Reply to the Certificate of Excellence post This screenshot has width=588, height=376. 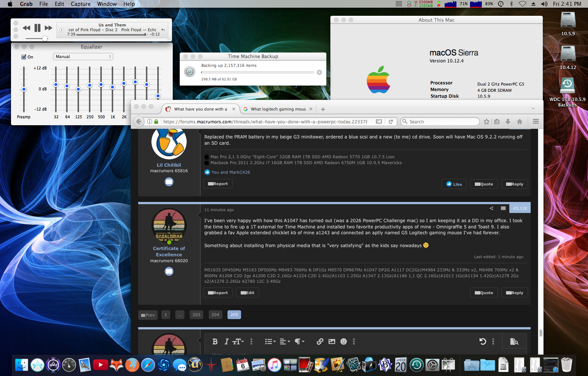click(514, 293)
